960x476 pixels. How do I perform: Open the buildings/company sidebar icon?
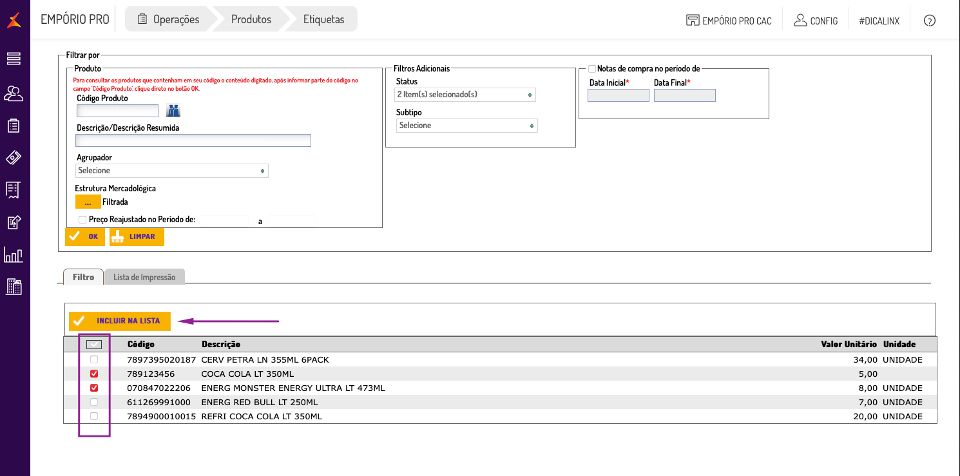point(14,286)
